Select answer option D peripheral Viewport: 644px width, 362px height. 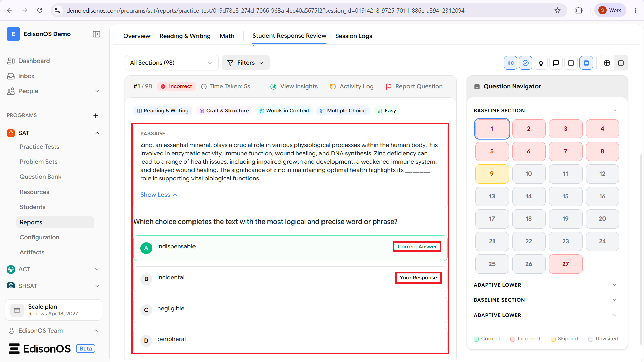[x=290, y=340]
